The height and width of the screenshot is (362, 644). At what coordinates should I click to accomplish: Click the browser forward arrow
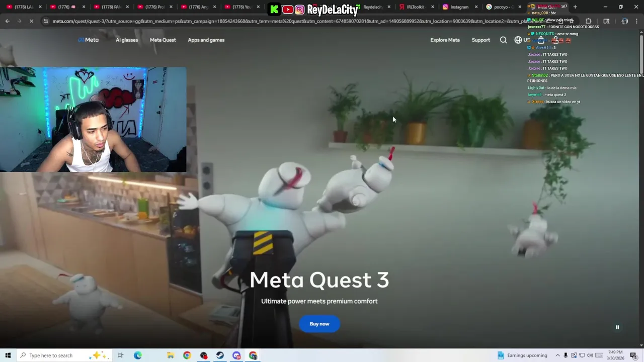19,21
